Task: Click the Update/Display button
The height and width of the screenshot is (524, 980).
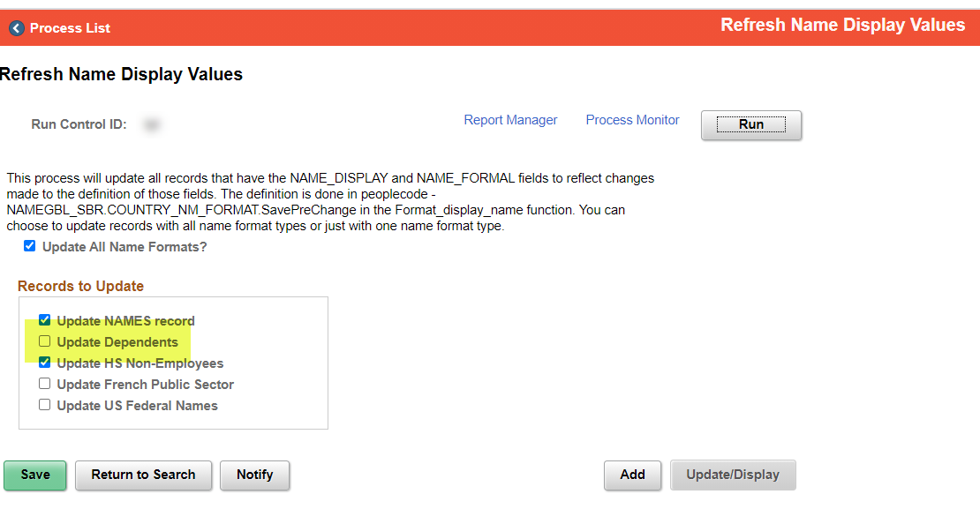Action: click(x=733, y=475)
